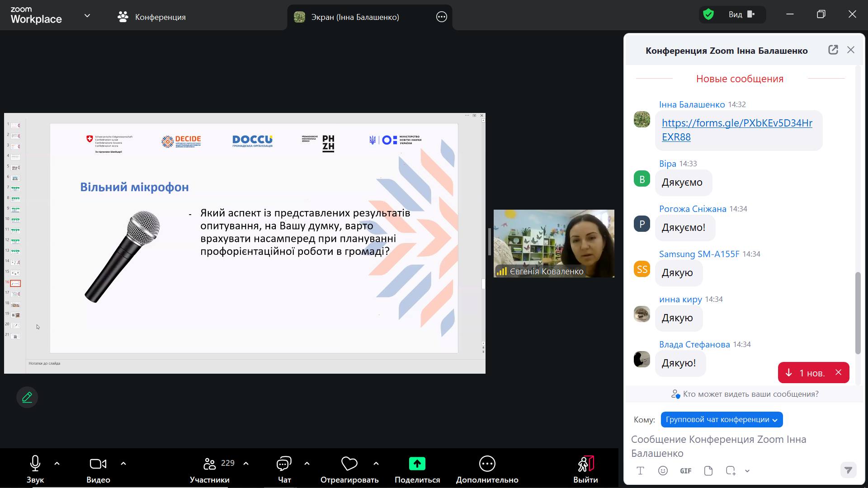
Task: Expand the Zoom Workplace dropdown chevron
Action: coord(87,16)
